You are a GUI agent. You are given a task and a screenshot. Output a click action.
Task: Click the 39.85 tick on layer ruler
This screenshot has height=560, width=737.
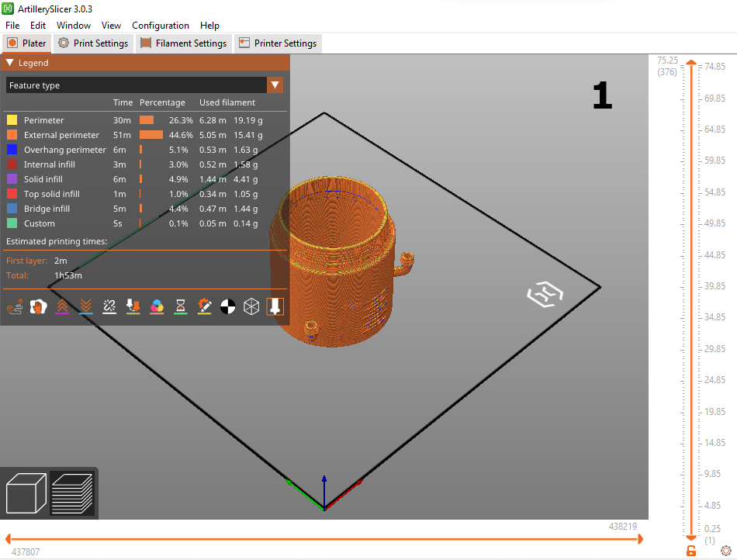click(715, 286)
